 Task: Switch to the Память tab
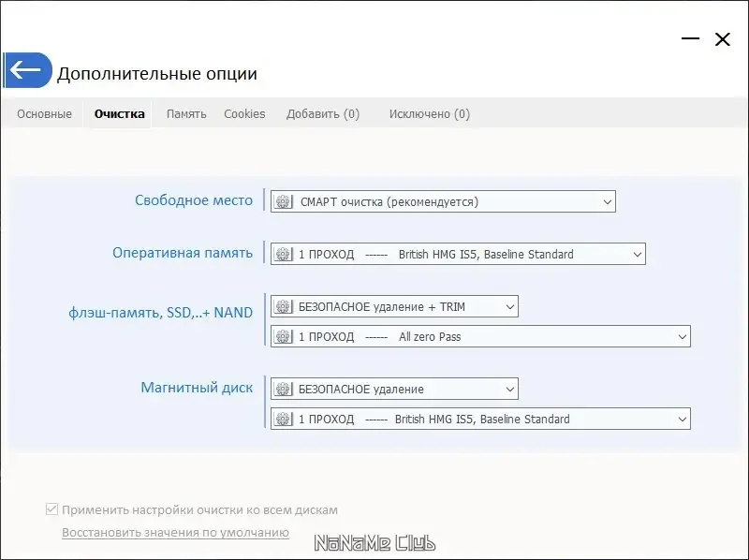tap(185, 113)
